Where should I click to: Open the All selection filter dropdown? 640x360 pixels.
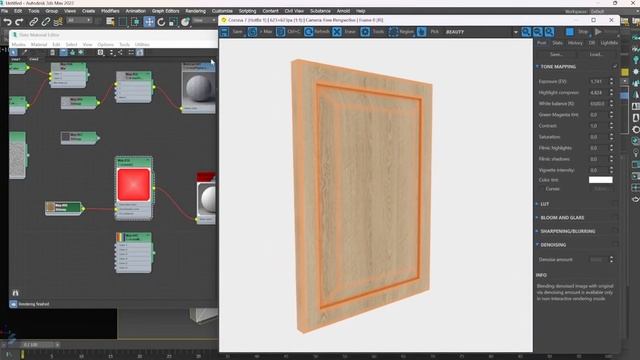coord(80,20)
